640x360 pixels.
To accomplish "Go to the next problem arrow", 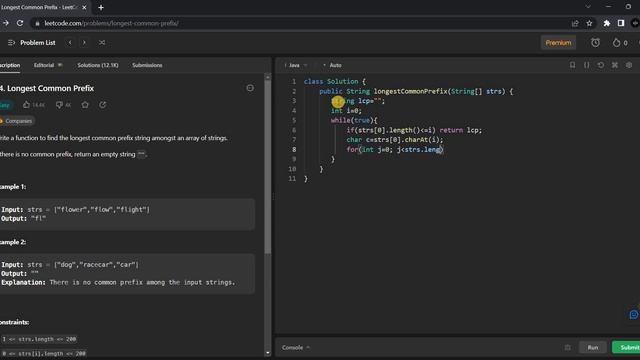I will 84,42.
